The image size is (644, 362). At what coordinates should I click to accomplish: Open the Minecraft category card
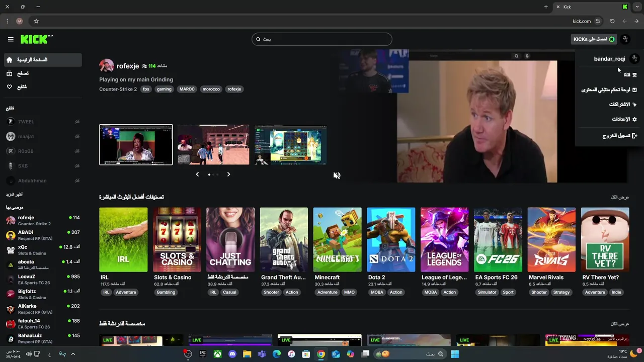click(337, 239)
